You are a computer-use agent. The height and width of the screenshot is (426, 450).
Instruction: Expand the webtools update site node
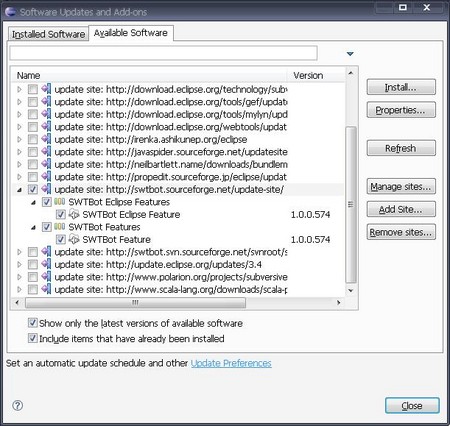(19, 127)
